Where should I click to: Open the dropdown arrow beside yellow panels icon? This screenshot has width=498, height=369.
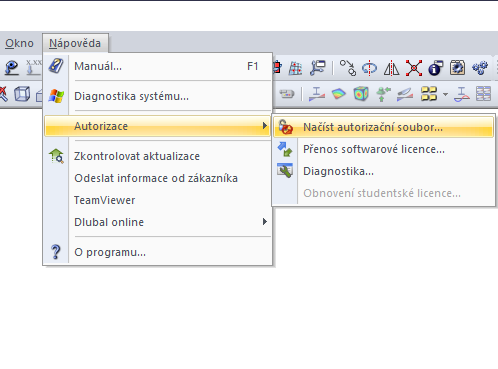click(445, 94)
